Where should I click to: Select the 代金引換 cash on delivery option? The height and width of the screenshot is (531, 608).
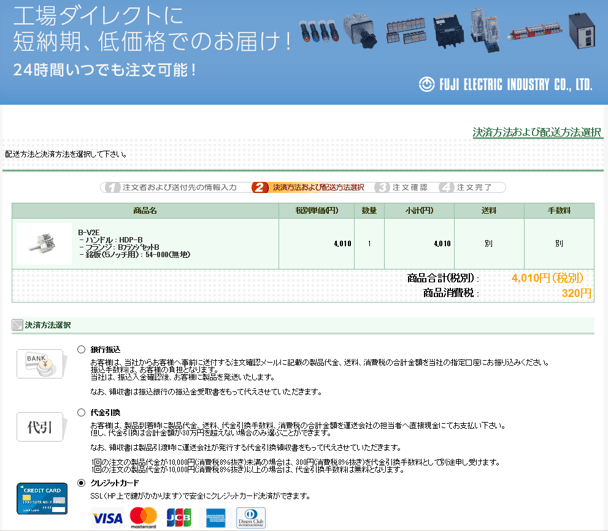(81, 412)
